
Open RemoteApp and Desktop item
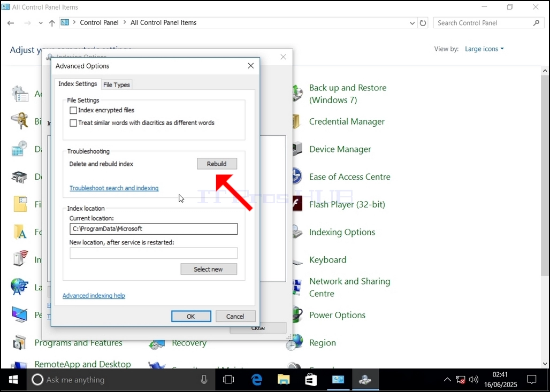(82, 364)
